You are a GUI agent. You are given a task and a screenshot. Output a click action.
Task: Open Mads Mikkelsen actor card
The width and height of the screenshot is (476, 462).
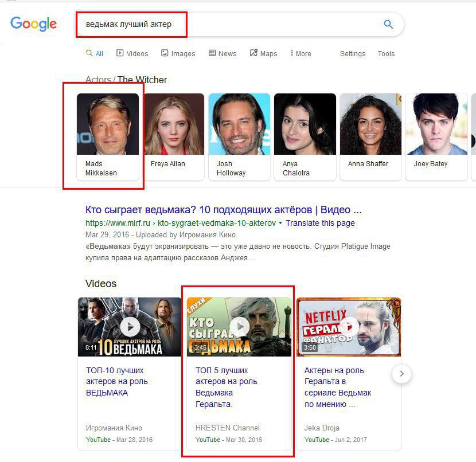[x=108, y=137]
